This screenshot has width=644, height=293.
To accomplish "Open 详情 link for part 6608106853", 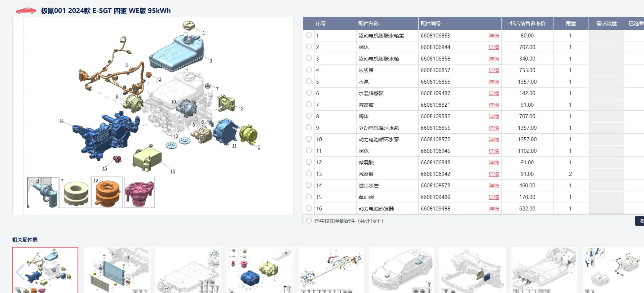I will [494, 36].
